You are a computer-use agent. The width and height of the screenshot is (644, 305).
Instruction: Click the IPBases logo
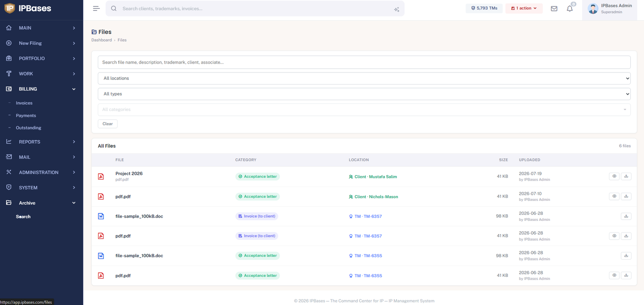coord(28,8)
